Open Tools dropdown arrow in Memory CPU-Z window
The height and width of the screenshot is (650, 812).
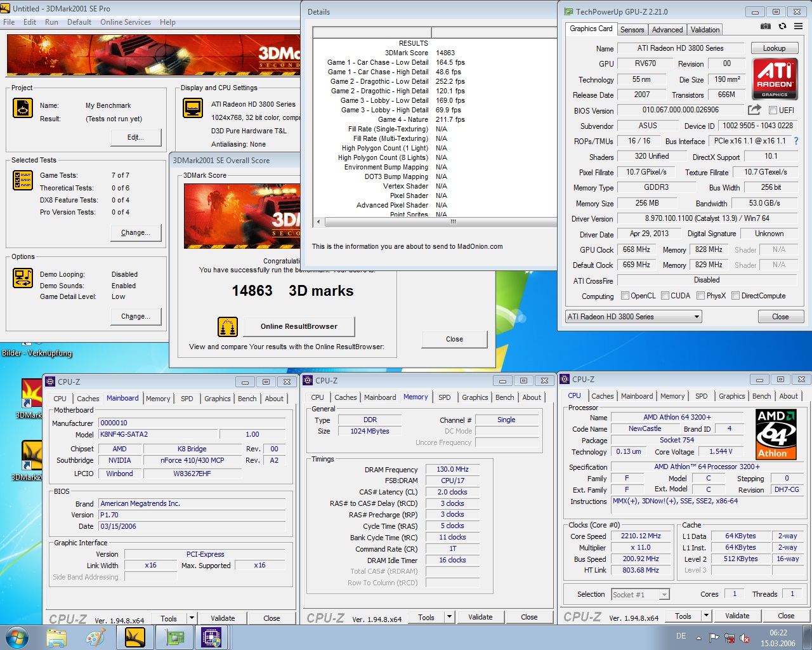449,617
